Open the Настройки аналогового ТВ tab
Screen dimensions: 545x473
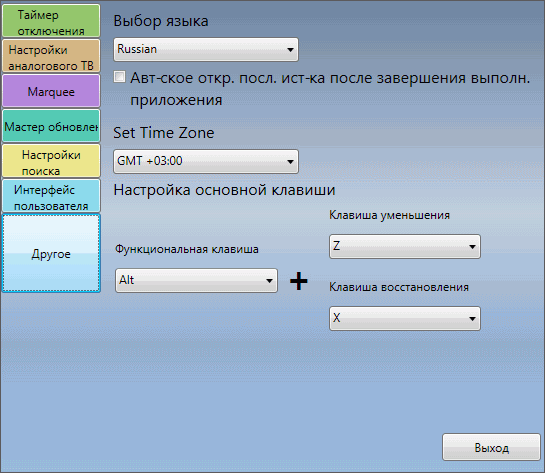click(x=51, y=56)
